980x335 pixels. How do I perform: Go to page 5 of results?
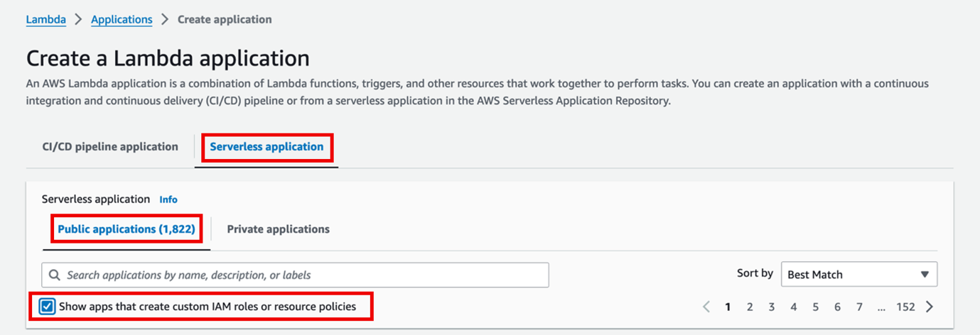click(x=815, y=307)
